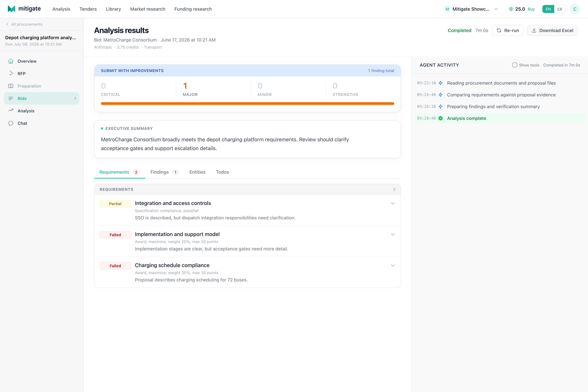Click the '1 finding total' text

(x=381, y=71)
